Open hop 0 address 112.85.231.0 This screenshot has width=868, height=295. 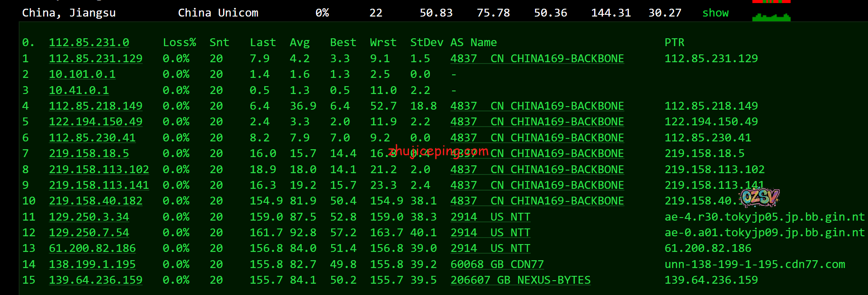click(89, 43)
